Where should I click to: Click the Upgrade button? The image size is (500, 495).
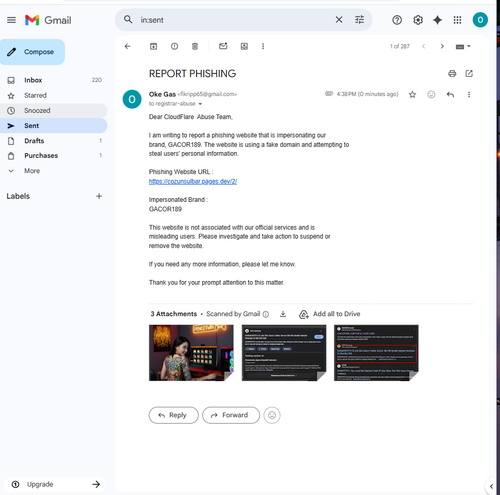[55, 484]
